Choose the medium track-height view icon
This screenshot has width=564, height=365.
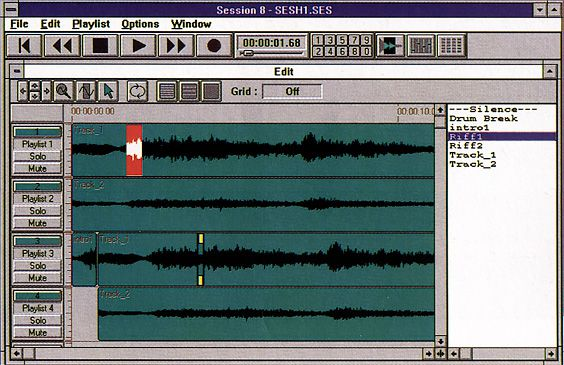coord(189,91)
